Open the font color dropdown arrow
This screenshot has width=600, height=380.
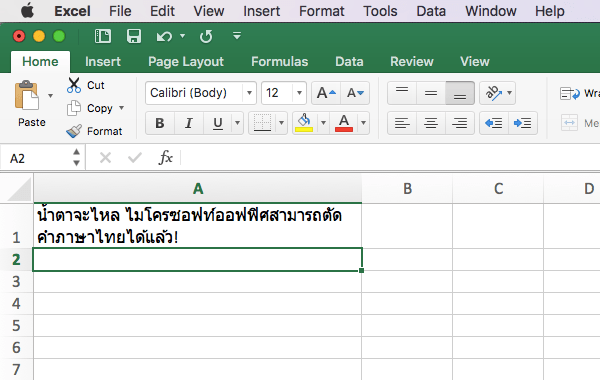pos(364,123)
